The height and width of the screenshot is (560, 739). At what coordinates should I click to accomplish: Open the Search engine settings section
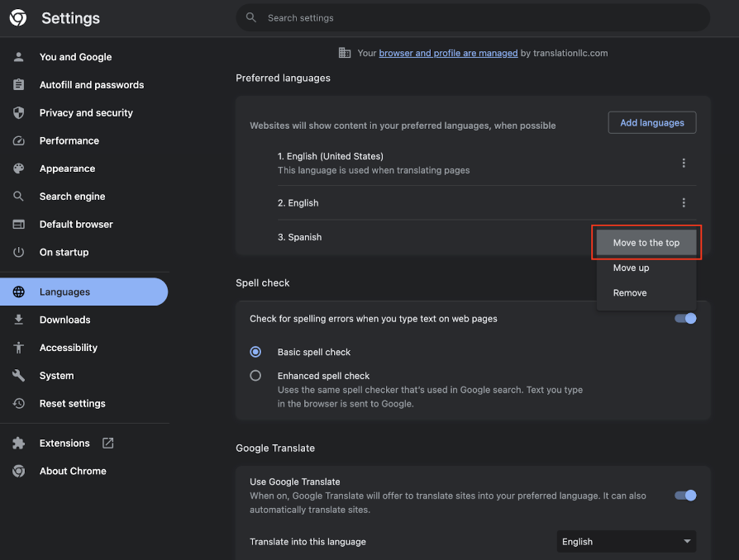click(x=73, y=196)
